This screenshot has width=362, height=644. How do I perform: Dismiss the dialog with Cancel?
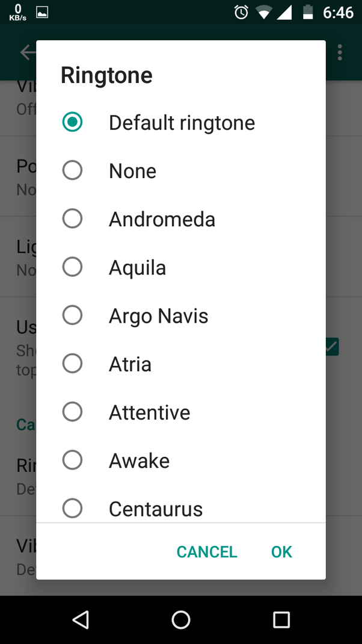click(206, 551)
